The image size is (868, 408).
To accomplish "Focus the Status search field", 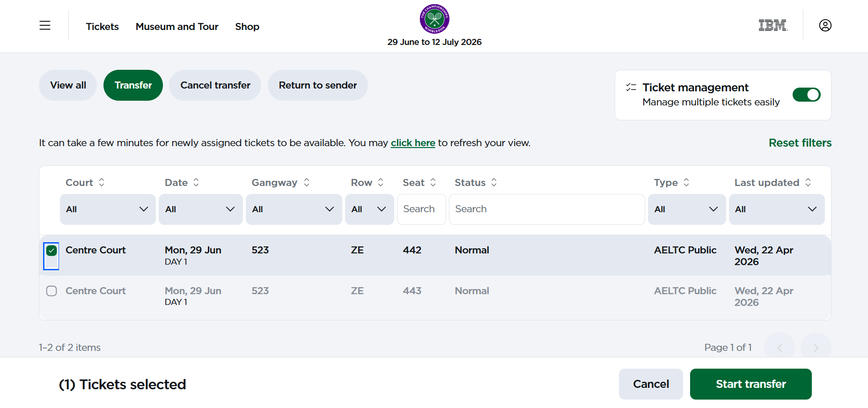I will pos(547,209).
